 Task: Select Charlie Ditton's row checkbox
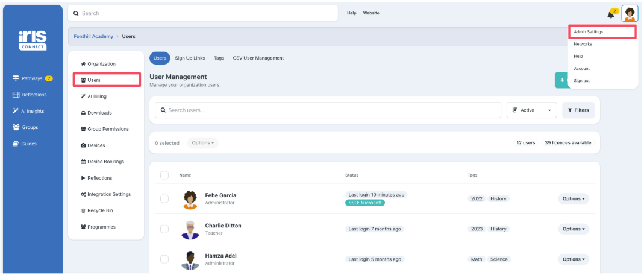[164, 229]
